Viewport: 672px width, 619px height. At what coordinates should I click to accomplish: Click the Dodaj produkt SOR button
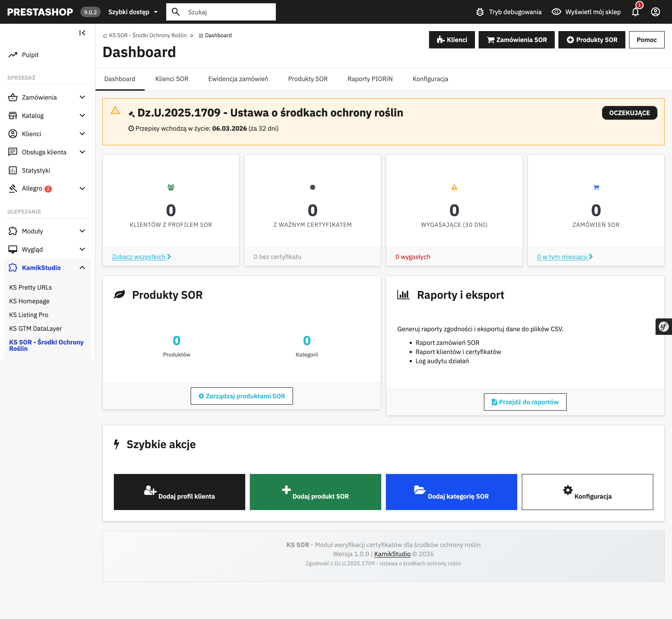(315, 492)
